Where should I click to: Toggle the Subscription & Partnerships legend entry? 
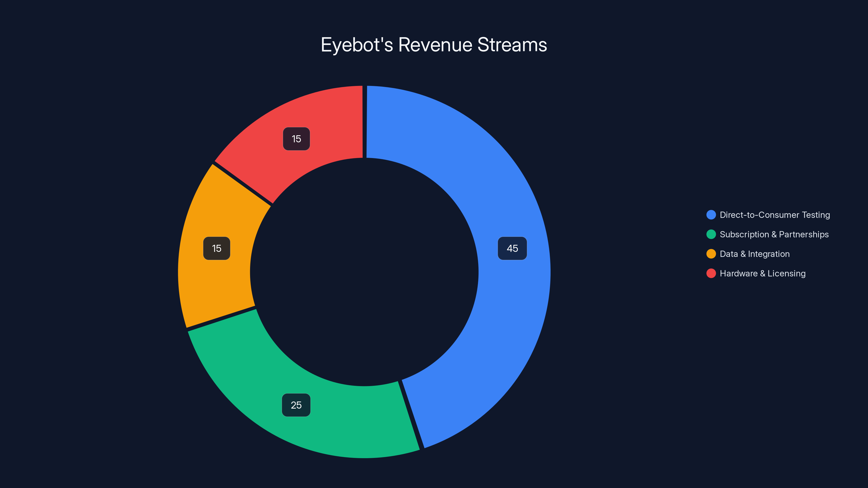tap(774, 234)
